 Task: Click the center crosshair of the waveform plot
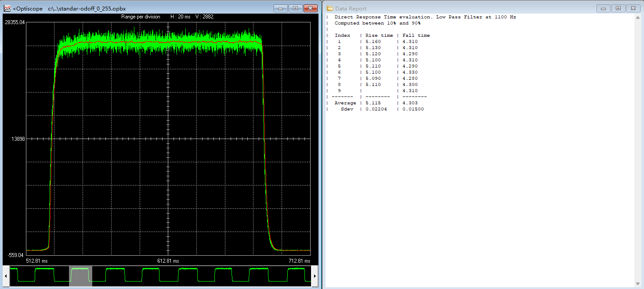point(168,139)
